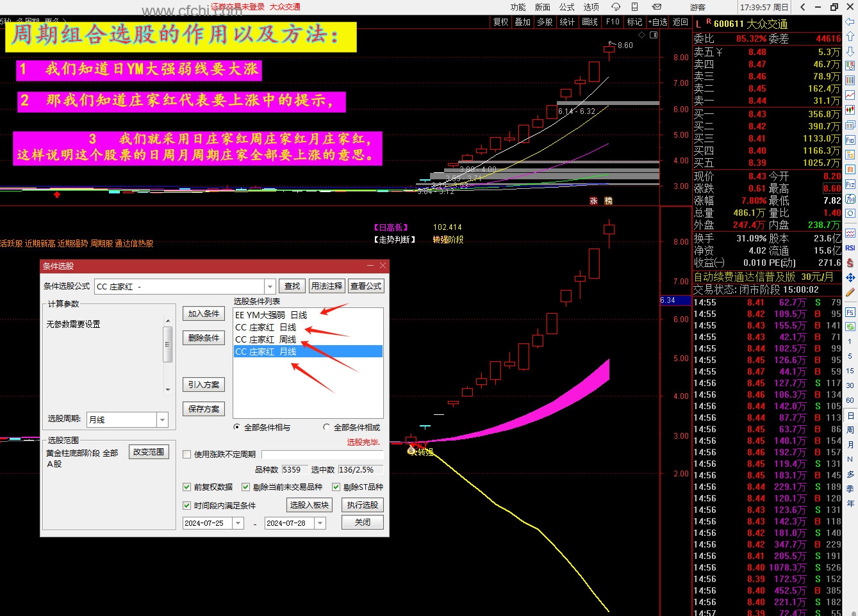This screenshot has height=616, width=858.
Task: Select the pencil drawing tool icon
Action: (850, 292)
